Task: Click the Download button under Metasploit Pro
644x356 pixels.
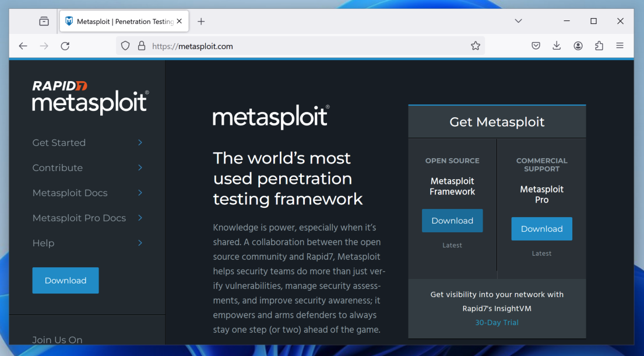Action: (x=541, y=229)
